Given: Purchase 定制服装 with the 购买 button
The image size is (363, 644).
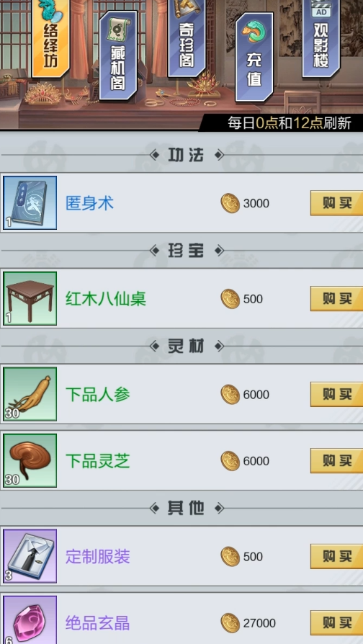Looking at the screenshot, I should point(337,556).
